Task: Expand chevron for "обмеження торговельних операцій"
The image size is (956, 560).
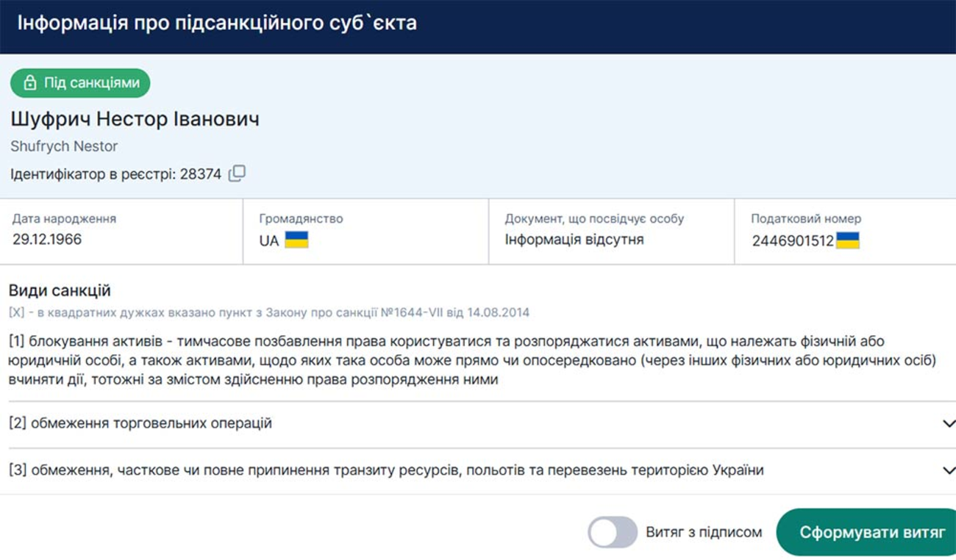Action: (948, 424)
